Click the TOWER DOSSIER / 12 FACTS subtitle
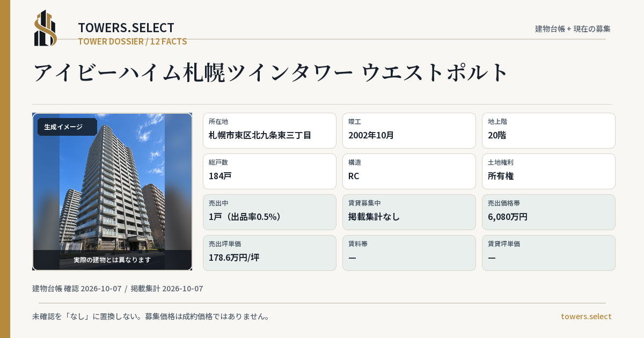This screenshot has width=644, height=338. [133, 41]
